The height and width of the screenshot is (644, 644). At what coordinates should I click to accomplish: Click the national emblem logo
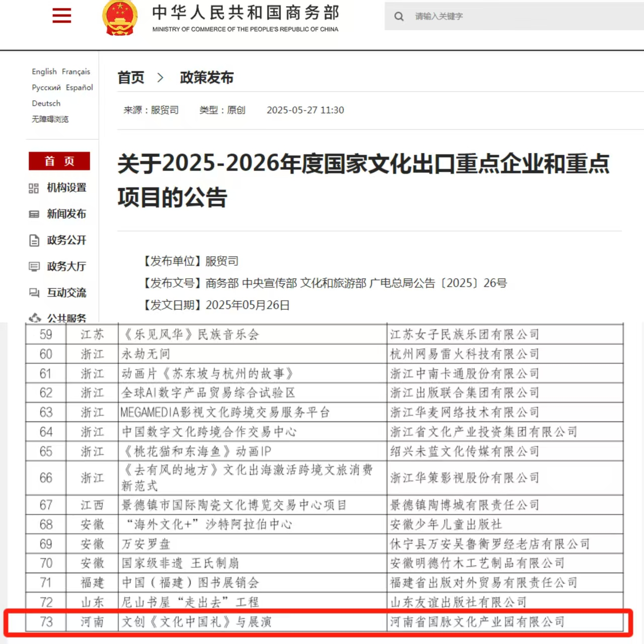[x=120, y=18]
